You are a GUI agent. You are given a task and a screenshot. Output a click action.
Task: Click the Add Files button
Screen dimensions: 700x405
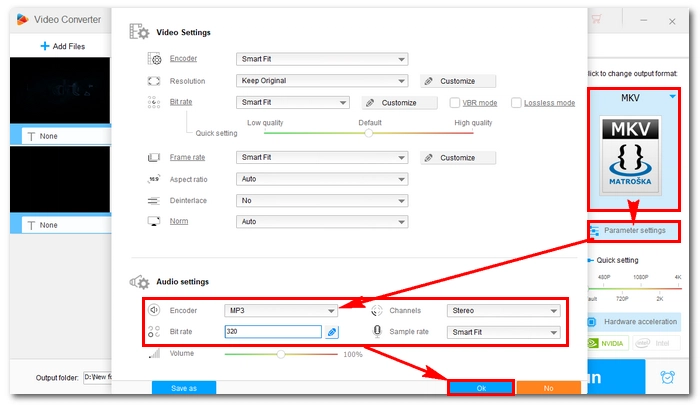pos(62,46)
